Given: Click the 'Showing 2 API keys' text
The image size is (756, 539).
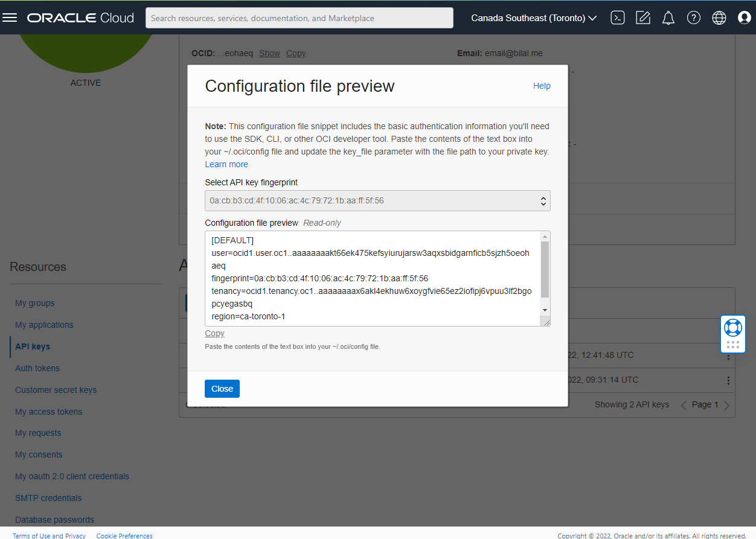Looking at the screenshot, I should pos(632,404).
